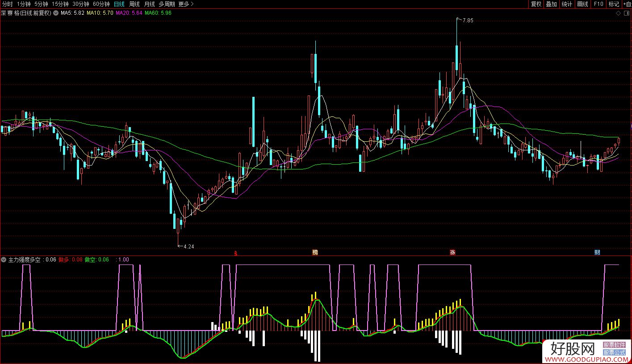Click the 复权 adjustment button
The image size is (632, 364).
tap(536, 4)
